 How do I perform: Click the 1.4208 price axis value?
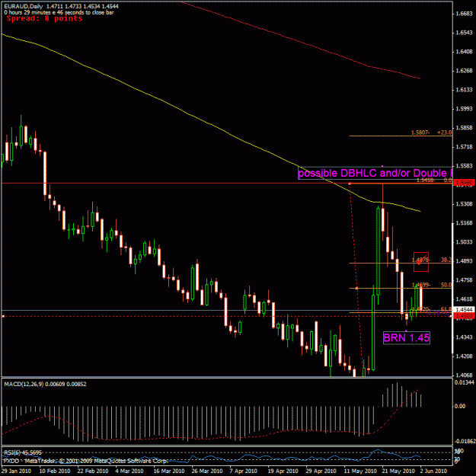click(465, 356)
